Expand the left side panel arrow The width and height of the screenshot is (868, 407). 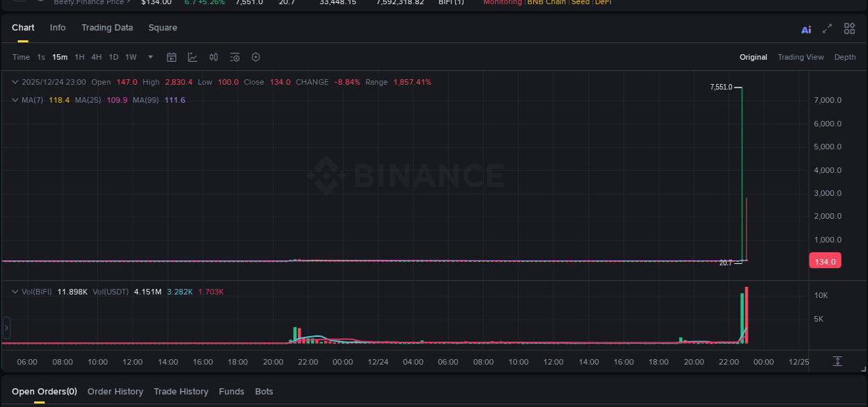pyautogui.click(x=6, y=327)
